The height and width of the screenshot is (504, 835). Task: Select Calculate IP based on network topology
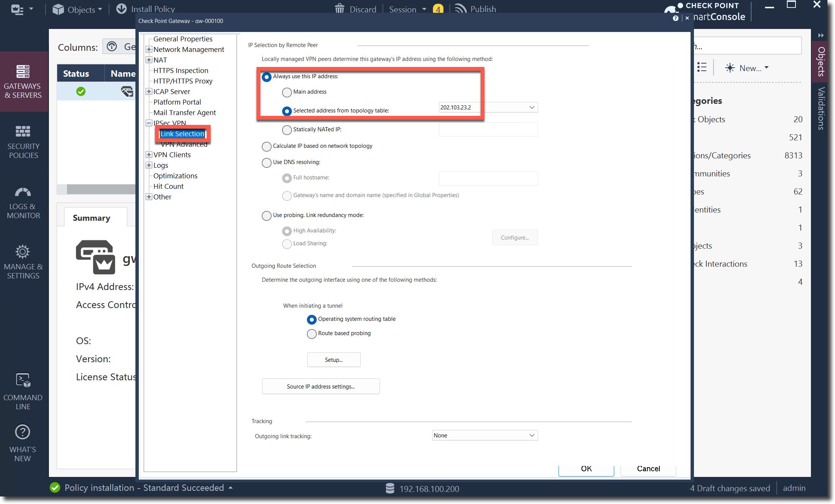pos(267,146)
